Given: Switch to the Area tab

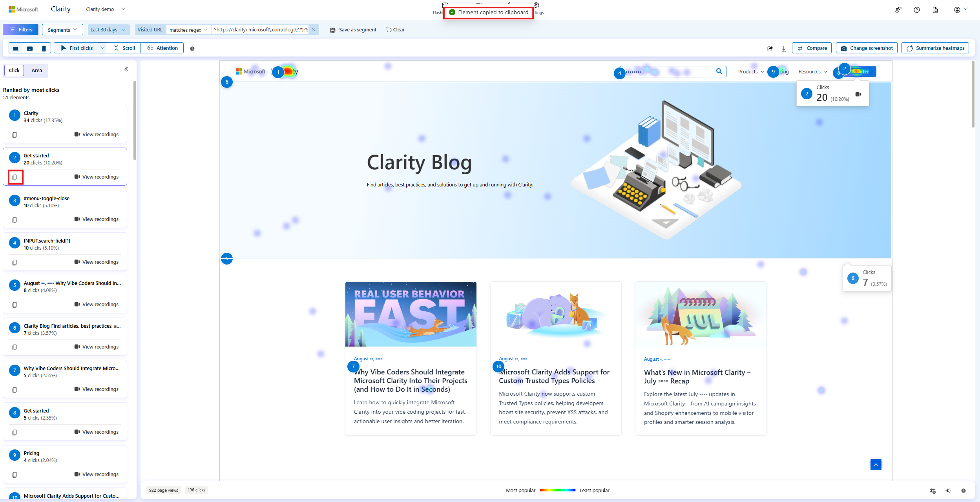Looking at the screenshot, I should point(36,70).
